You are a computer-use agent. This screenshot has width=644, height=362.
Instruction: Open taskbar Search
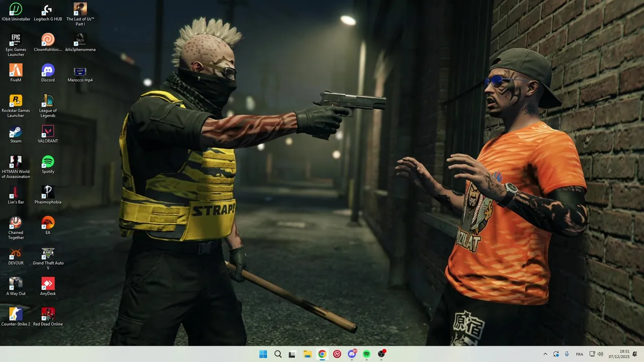tap(278, 354)
